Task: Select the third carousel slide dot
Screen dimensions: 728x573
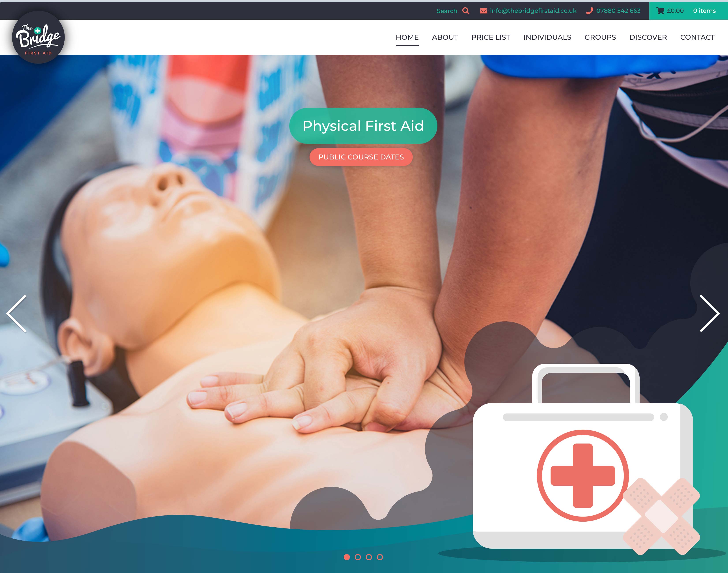Action: (369, 557)
